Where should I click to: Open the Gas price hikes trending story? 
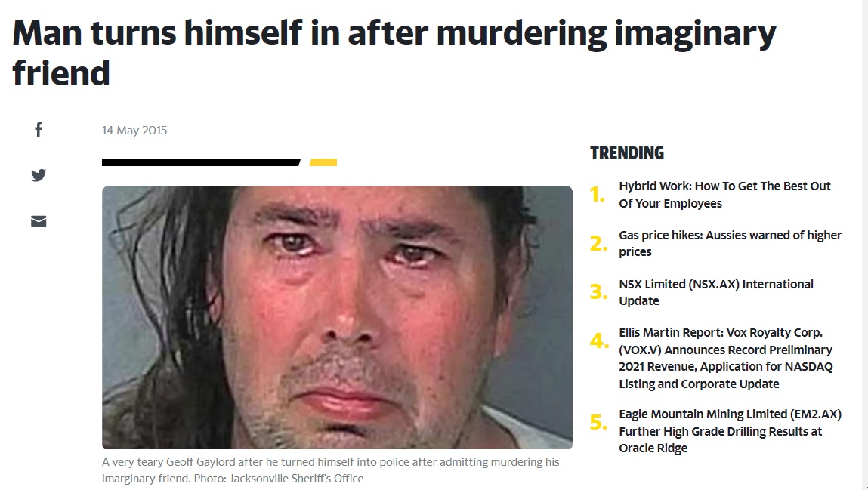tap(730, 243)
